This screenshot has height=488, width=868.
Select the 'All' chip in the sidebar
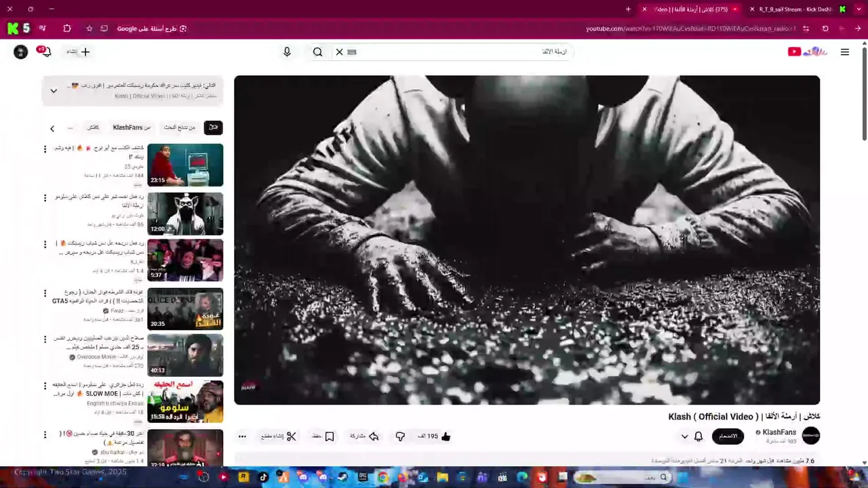click(x=213, y=127)
